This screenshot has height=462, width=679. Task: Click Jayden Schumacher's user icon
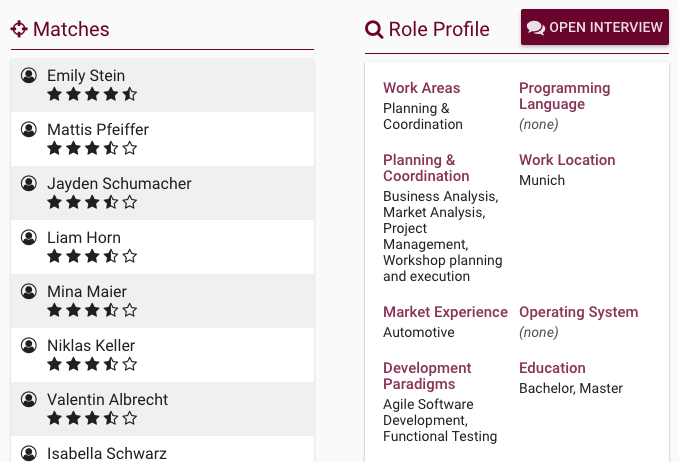[29, 183]
